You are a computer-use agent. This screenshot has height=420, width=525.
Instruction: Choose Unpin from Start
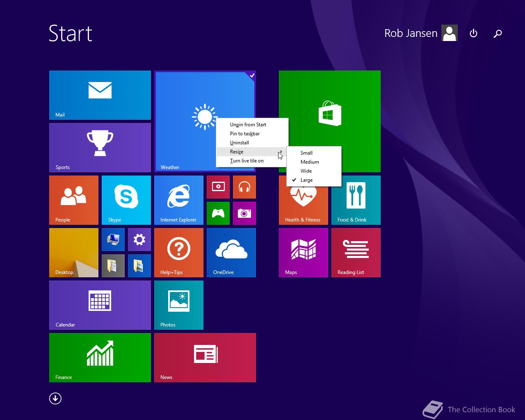click(252, 125)
